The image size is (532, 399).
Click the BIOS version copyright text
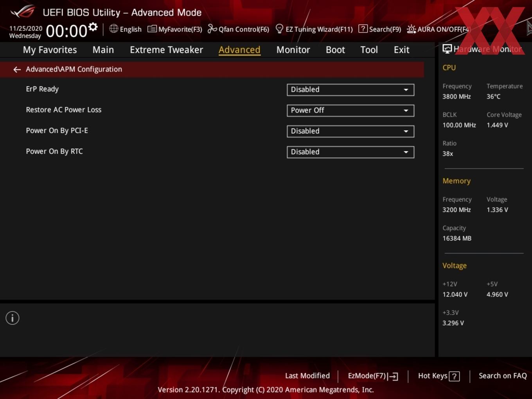[x=266, y=390]
